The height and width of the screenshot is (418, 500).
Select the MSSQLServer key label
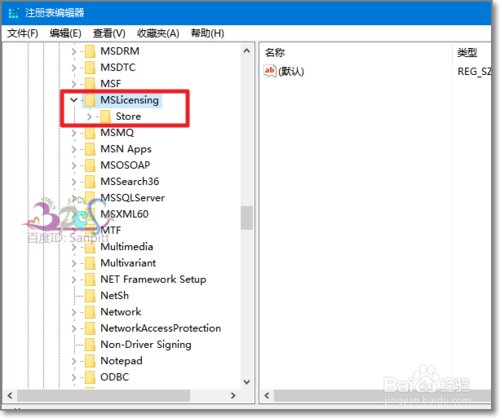[x=132, y=198]
